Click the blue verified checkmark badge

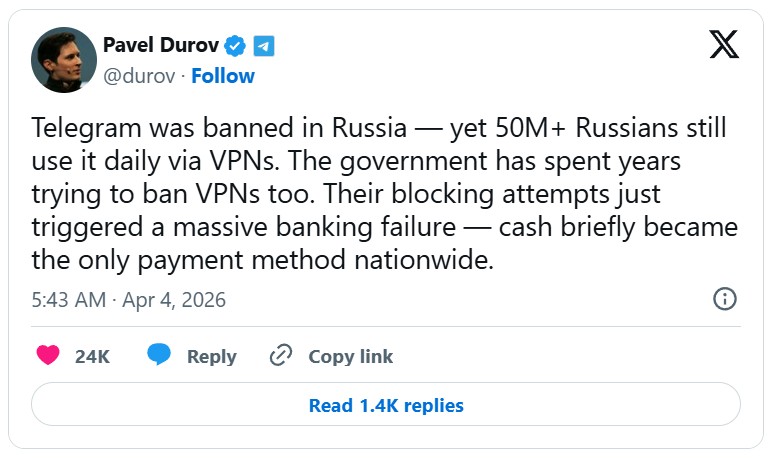[x=236, y=46]
